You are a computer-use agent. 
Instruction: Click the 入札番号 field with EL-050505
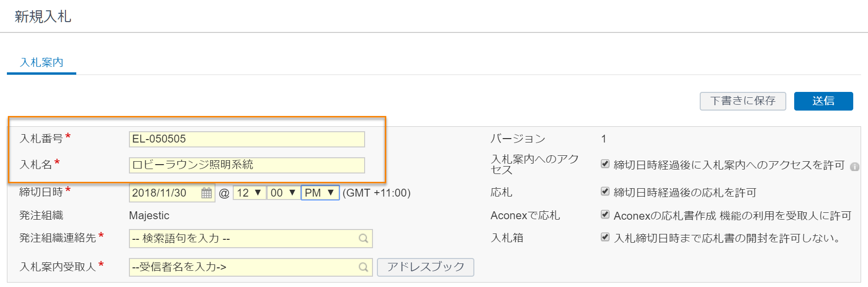click(x=247, y=139)
